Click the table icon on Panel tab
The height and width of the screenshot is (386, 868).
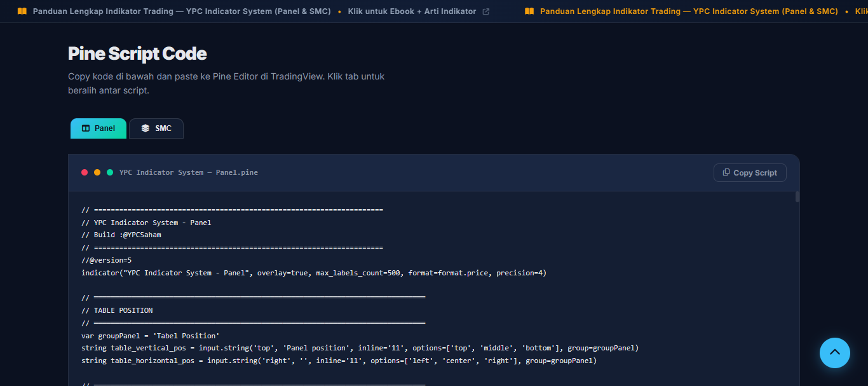point(86,128)
